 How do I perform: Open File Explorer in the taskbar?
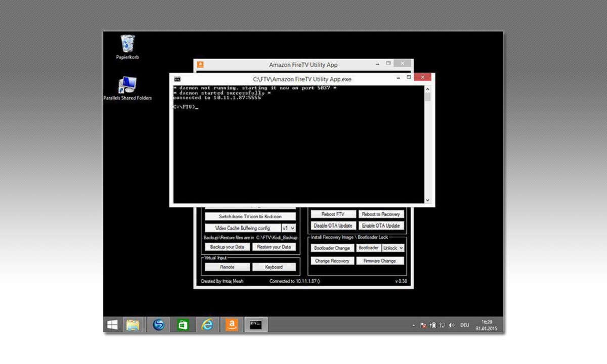(133, 325)
